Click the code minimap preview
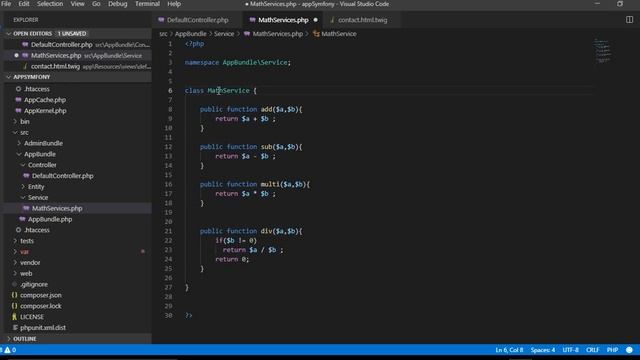The height and width of the screenshot is (360, 640). (602, 51)
